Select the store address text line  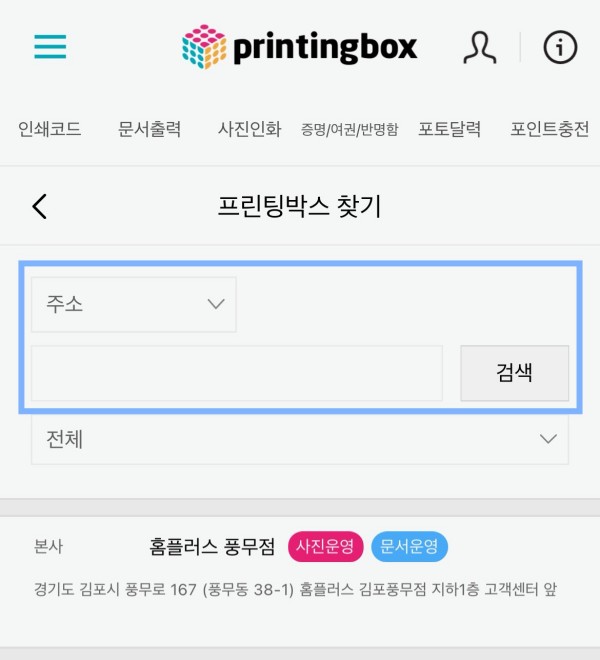tap(294, 590)
